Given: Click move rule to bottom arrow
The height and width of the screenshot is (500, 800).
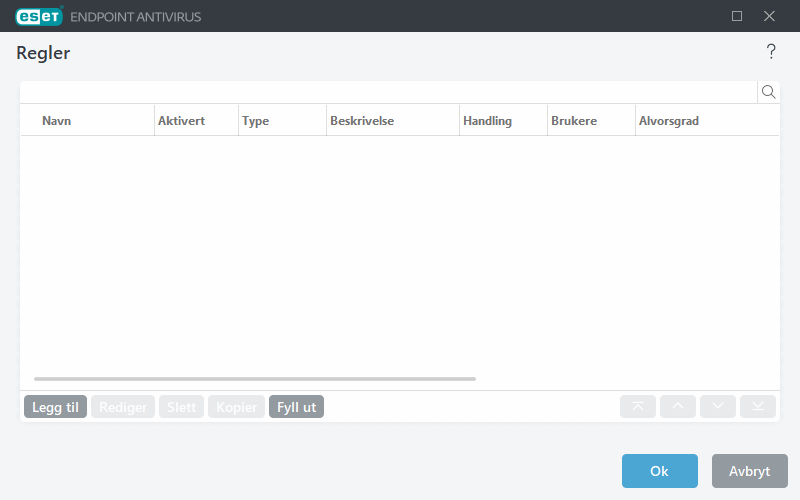Looking at the screenshot, I should coord(758,406).
